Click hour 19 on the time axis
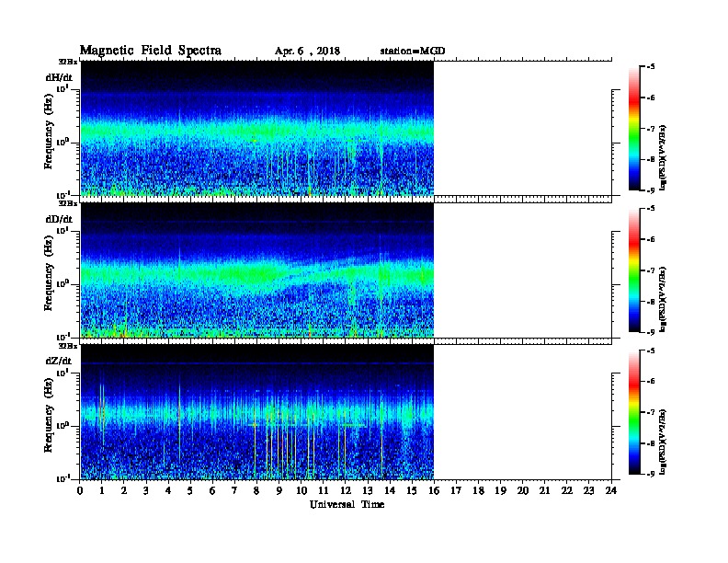 click(x=500, y=491)
